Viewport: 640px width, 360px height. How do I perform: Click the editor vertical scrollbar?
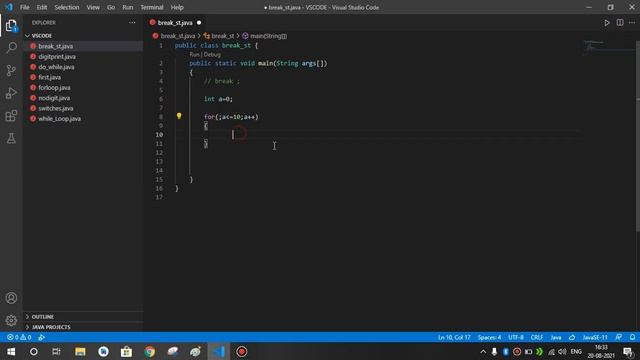[x=638, y=135]
